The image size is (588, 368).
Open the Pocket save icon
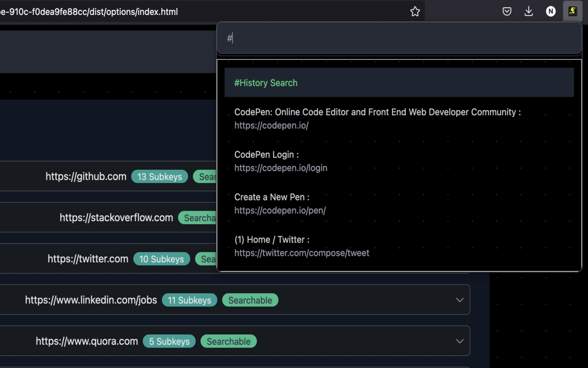[507, 11]
